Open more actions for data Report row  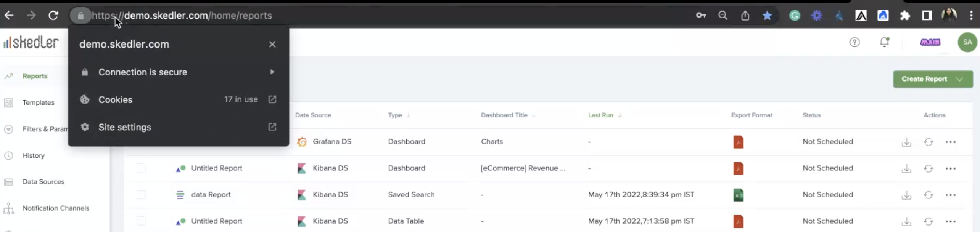(950, 195)
